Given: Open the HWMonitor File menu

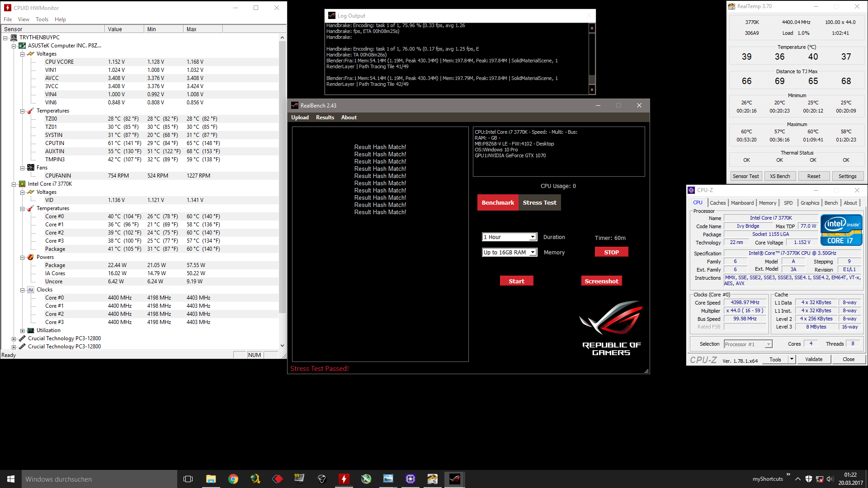Looking at the screenshot, I should (8, 19).
